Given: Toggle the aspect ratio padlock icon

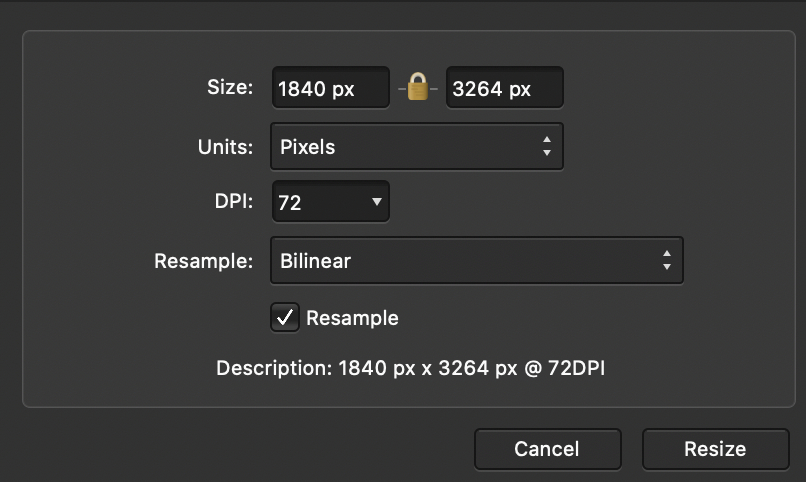Looking at the screenshot, I should 418,88.
